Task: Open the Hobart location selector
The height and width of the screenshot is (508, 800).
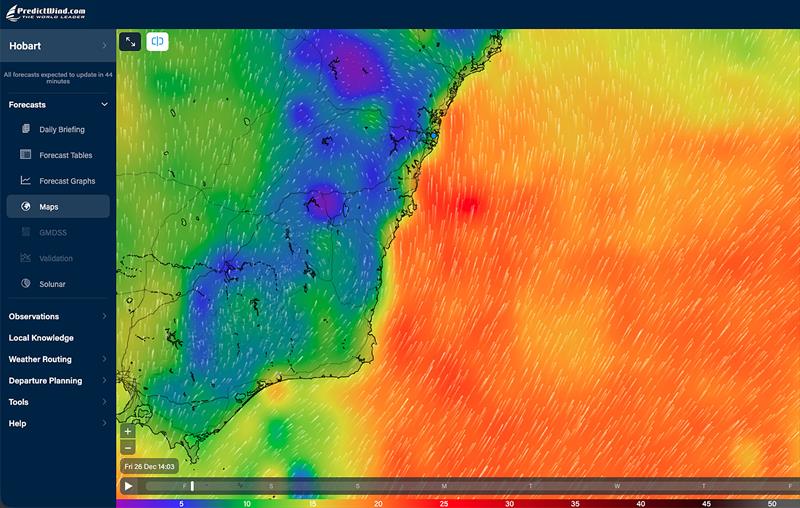Action: click(58, 46)
